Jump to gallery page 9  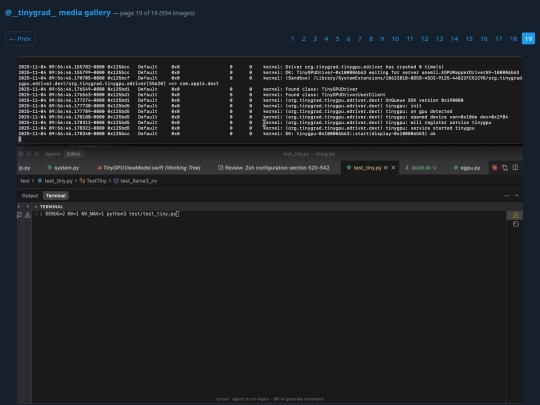(x=382, y=39)
